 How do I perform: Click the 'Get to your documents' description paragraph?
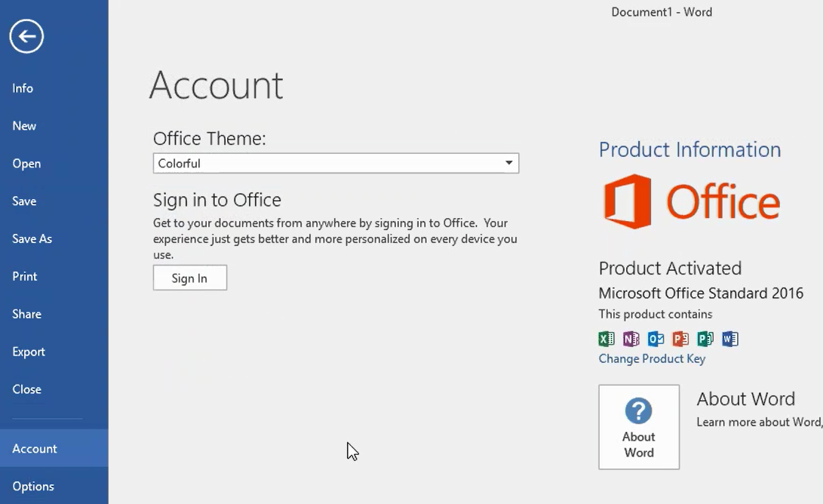335,239
